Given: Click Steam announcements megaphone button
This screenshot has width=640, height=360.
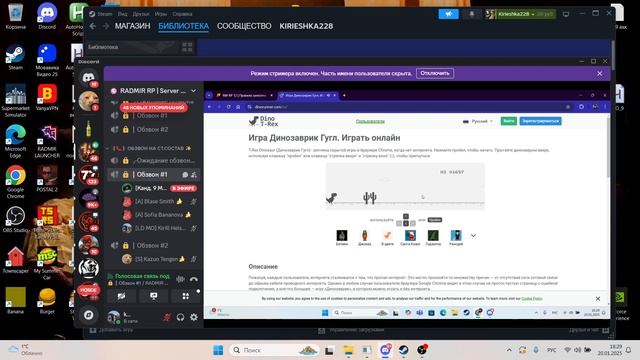Looking at the screenshot, I should (x=448, y=14).
